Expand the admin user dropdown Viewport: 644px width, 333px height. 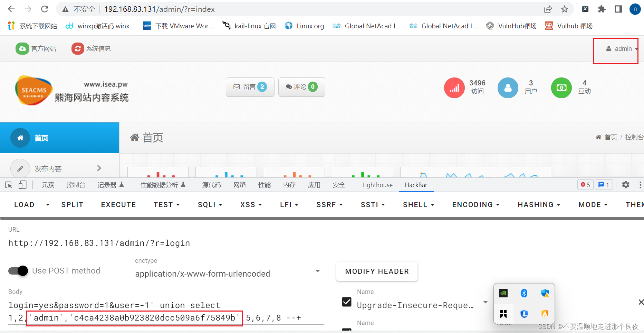click(x=622, y=49)
